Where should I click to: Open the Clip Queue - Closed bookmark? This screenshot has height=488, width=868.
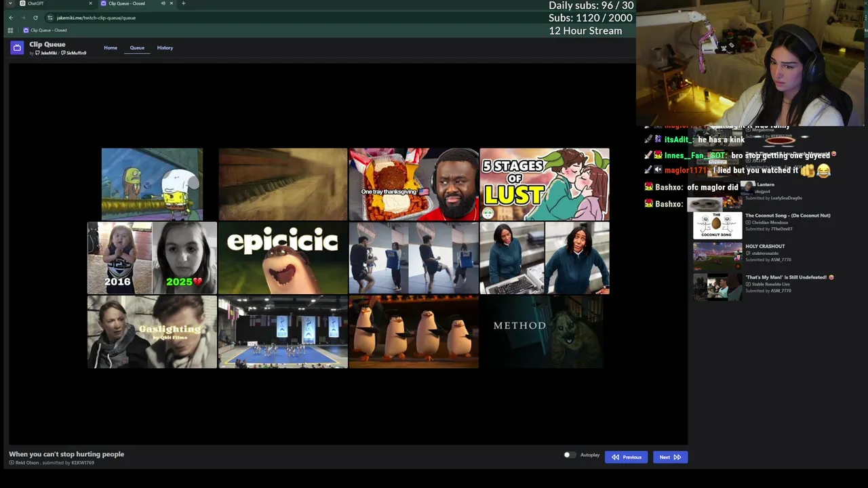(x=45, y=30)
